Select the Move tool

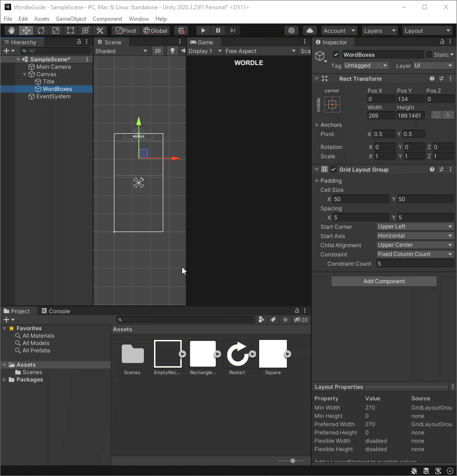point(26,30)
